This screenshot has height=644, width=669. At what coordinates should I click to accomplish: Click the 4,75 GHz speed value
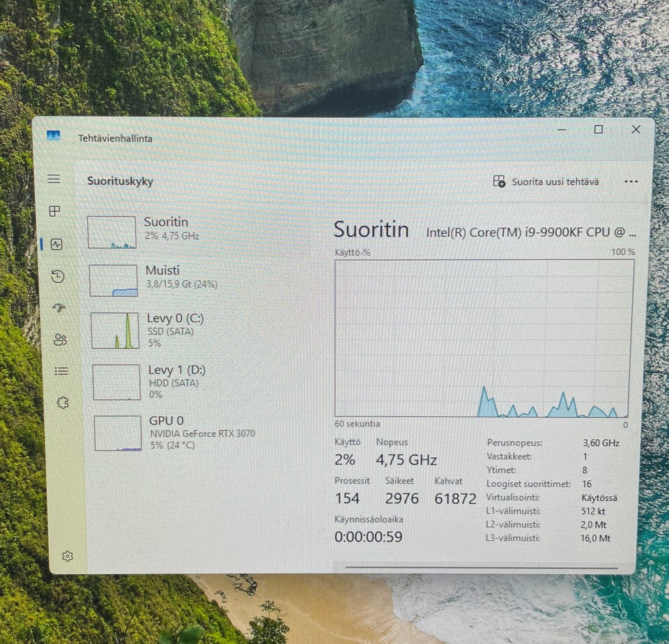406,459
